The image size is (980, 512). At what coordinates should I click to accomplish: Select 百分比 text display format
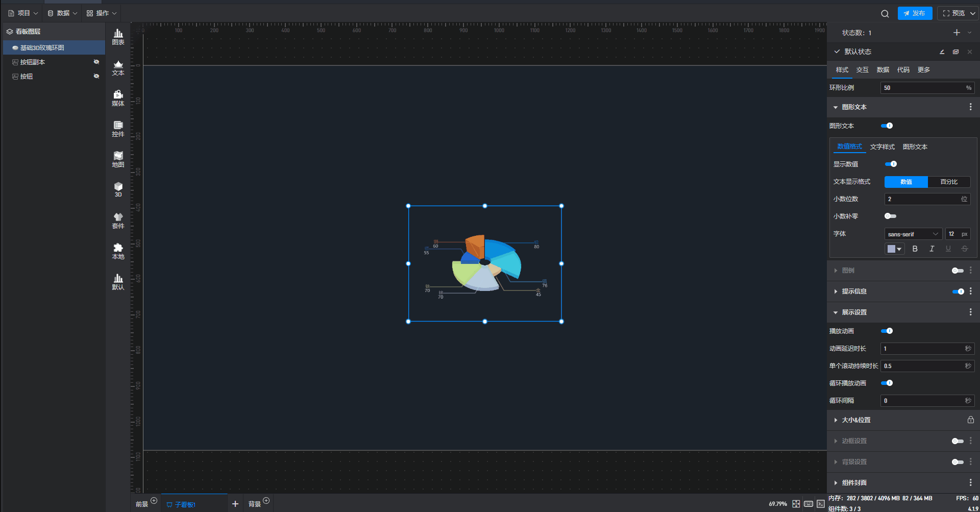(948, 182)
